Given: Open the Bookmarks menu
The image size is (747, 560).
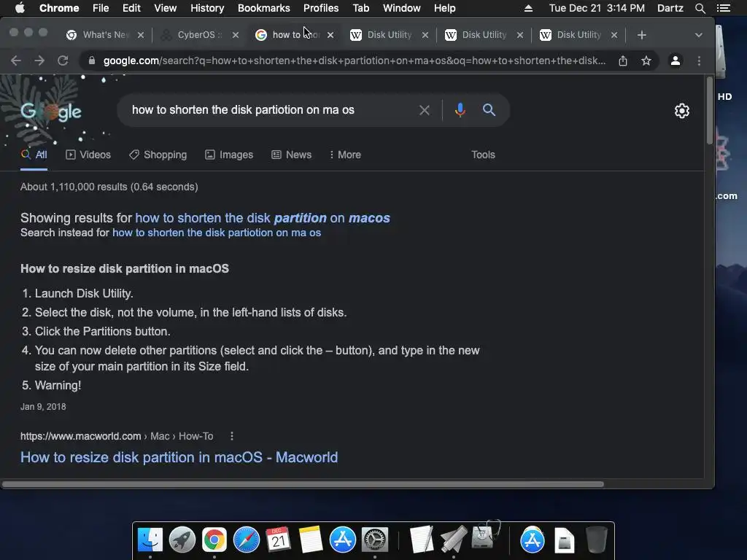Looking at the screenshot, I should click(x=263, y=8).
